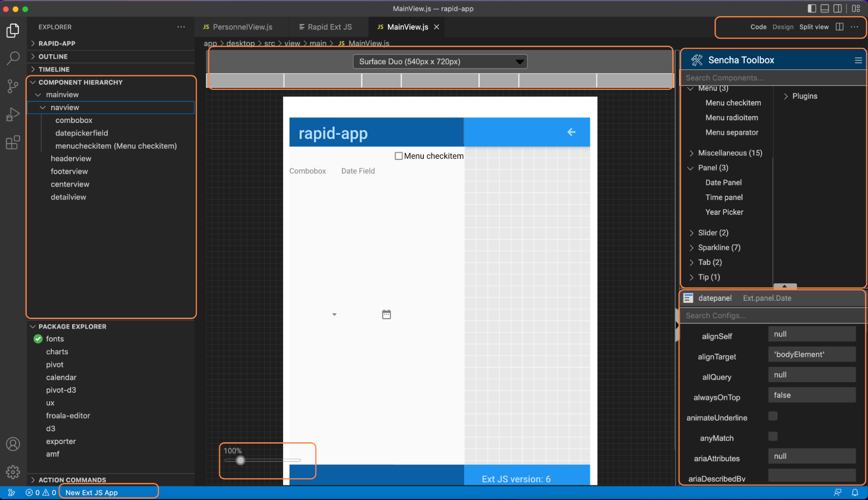868x500 pixels.
Task: Toggle secondary side bar layout icon
Action: [838, 8]
